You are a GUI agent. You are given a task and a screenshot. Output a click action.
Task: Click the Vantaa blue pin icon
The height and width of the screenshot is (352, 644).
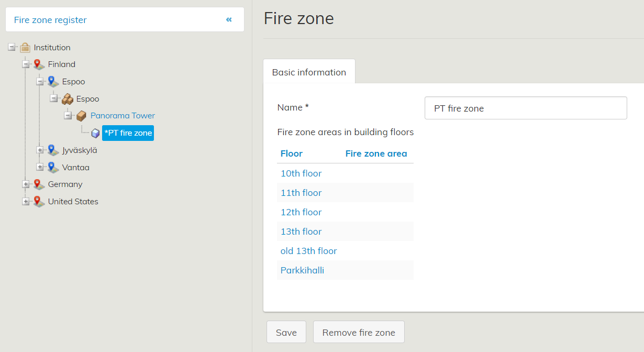53,168
